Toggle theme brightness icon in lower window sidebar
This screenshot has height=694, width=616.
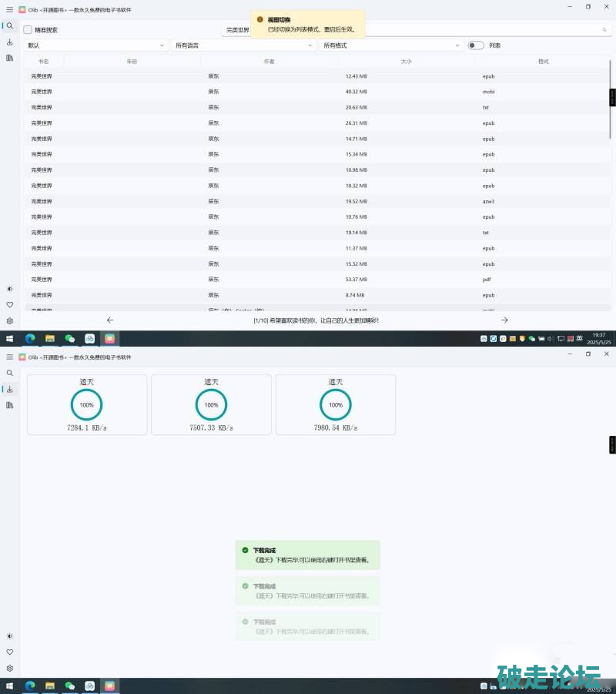pos(10,636)
